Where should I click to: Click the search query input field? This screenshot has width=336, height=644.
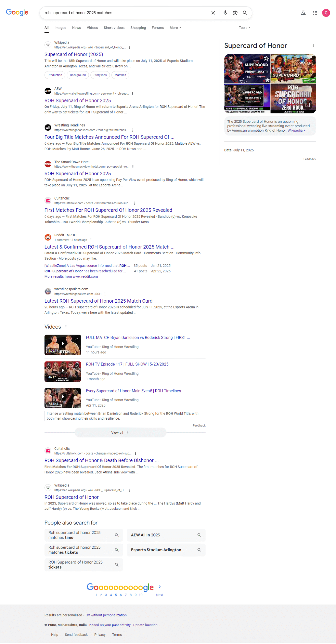(x=126, y=13)
